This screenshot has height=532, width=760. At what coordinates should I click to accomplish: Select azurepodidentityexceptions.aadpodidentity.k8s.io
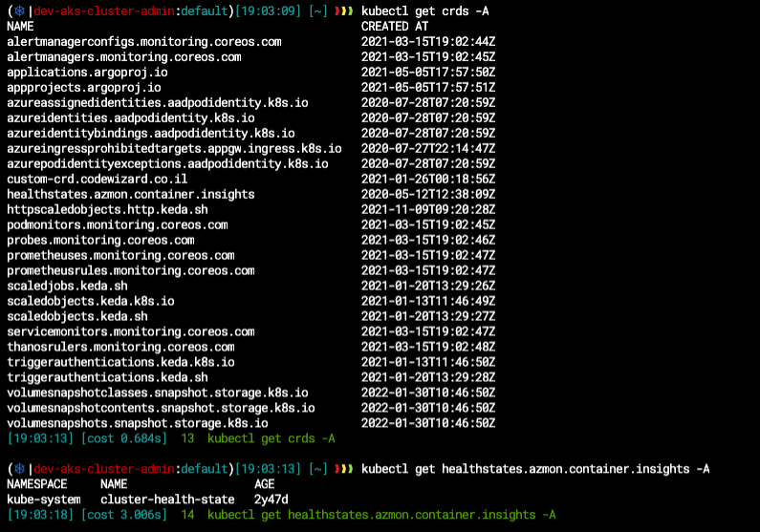167,163
